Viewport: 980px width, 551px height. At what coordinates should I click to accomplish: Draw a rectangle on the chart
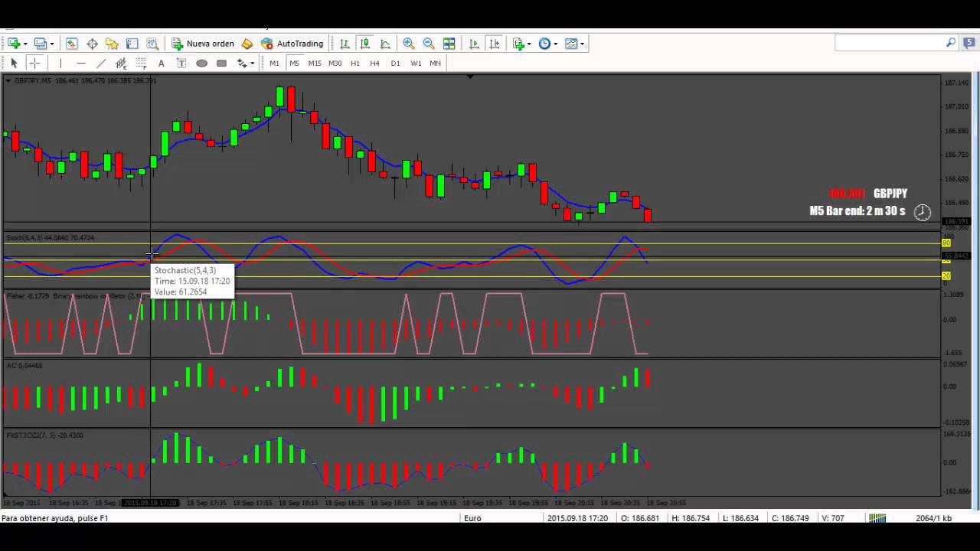[x=221, y=63]
